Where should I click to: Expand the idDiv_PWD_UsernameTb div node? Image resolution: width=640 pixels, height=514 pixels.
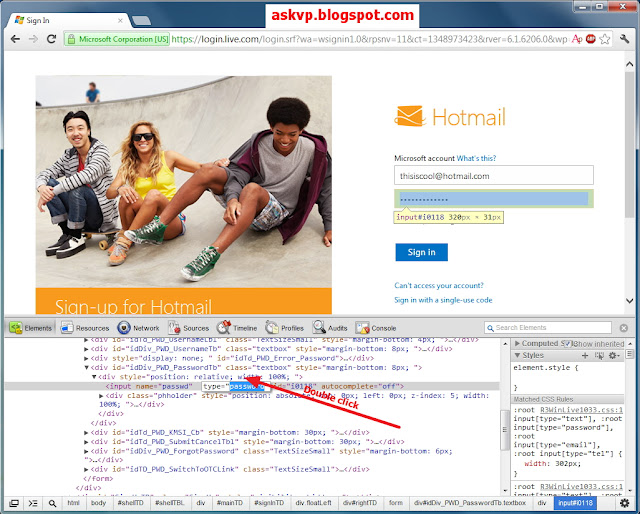pyautogui.click(x=86, y=349)
